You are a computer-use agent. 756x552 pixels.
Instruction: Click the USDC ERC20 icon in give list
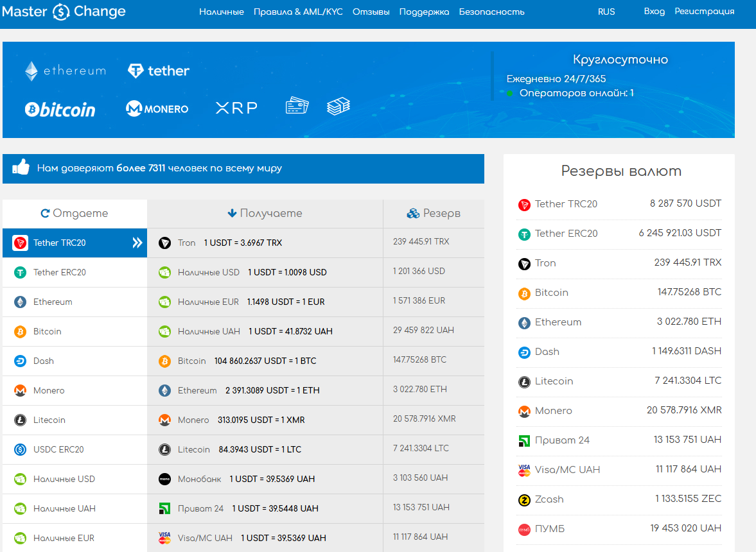[x=21, y=449]
